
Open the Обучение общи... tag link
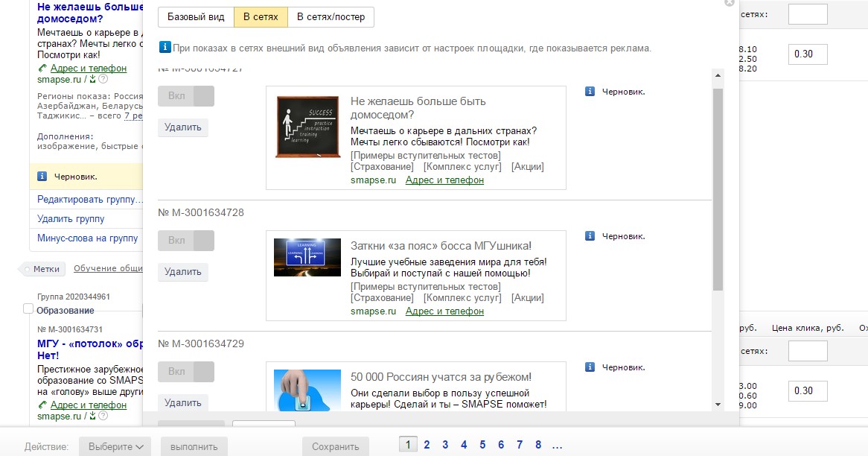tap(108, 269)
